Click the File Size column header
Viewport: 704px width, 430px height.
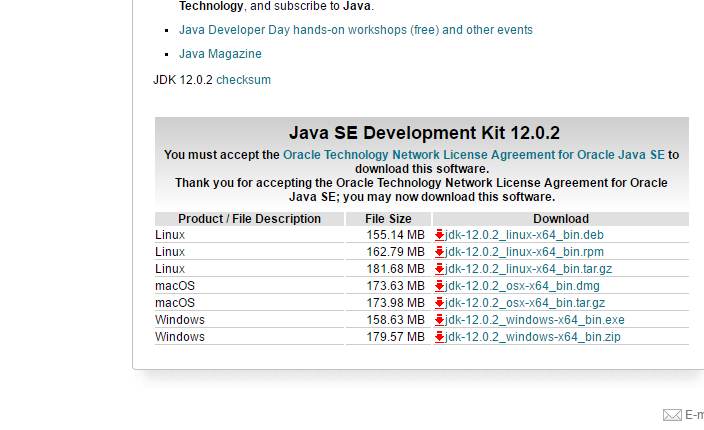pos(388,219)
